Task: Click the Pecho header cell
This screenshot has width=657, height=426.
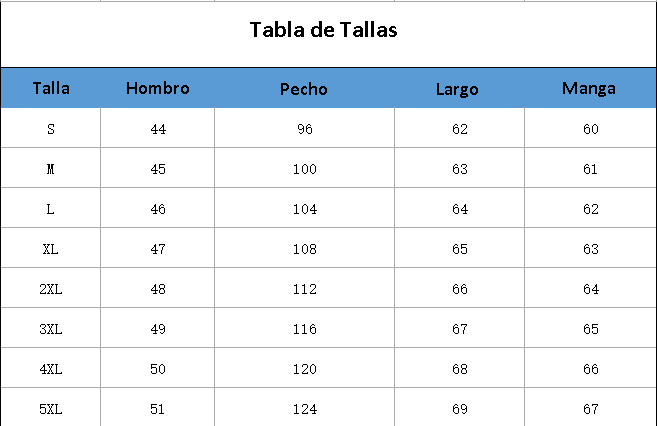Action: [304, 89]
